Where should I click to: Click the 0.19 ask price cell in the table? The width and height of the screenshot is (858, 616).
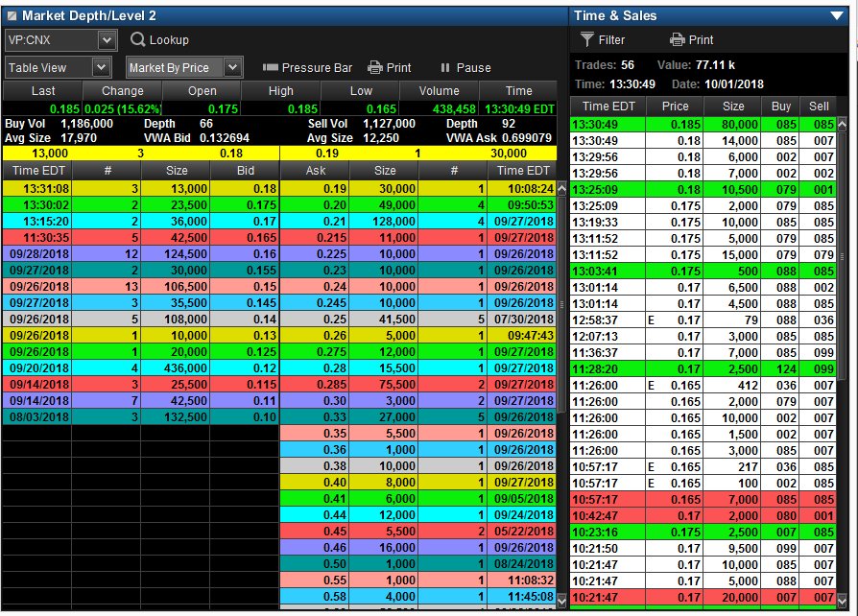coord(315,189)
